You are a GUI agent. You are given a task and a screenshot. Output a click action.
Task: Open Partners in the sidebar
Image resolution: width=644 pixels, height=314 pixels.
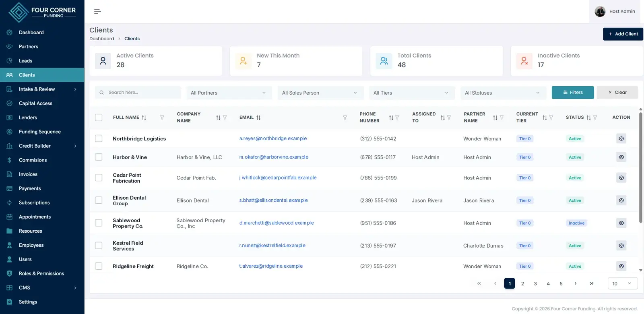coord(42,47)
